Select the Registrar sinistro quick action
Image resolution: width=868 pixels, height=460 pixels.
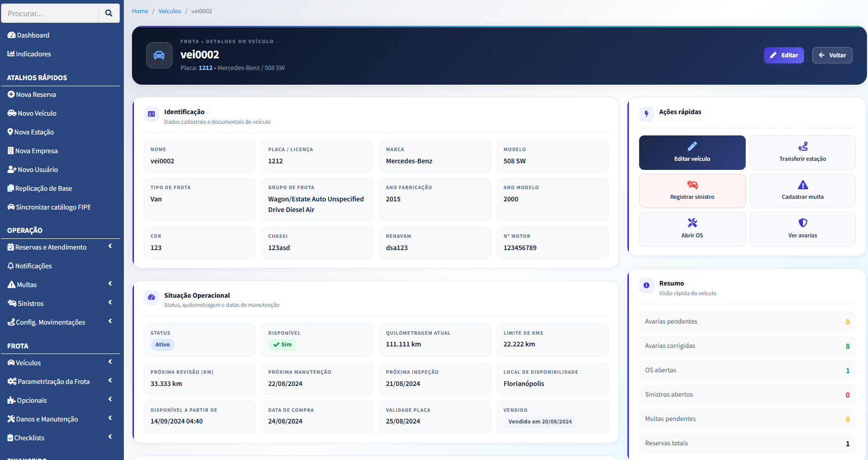[692, 191]
